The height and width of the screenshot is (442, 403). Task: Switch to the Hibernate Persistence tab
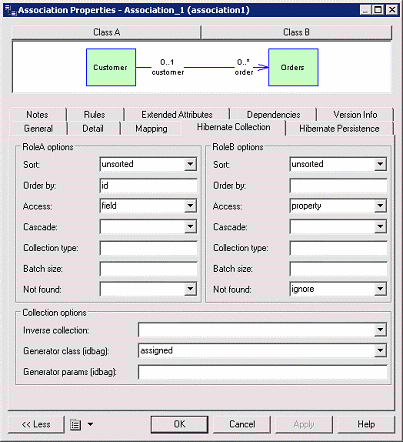[339, 129]
